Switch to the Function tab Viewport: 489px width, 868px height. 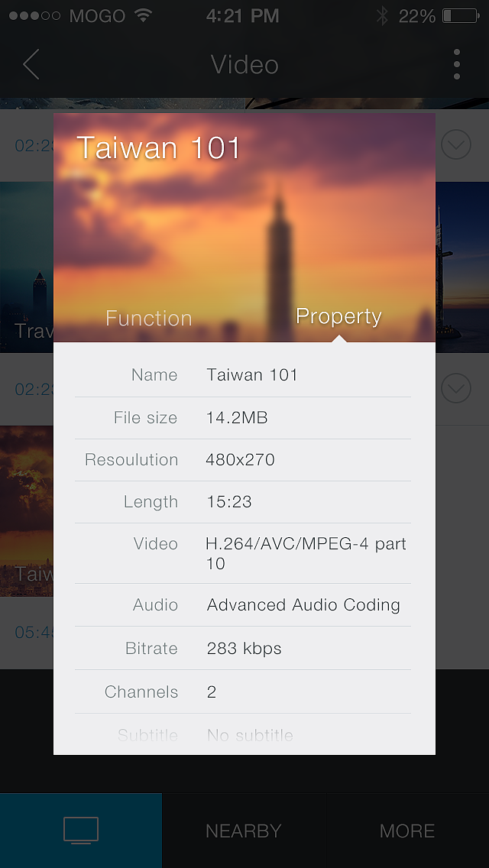149,318
